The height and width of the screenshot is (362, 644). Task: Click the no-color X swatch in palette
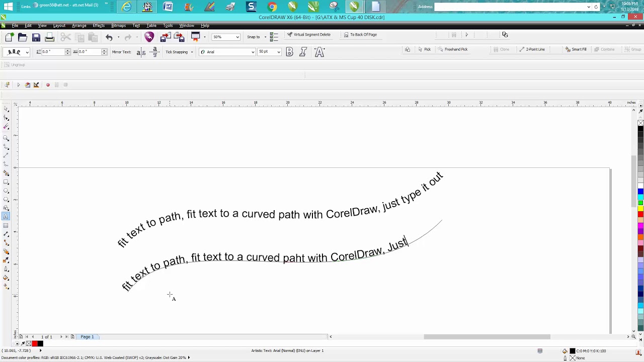coord(640,123)
